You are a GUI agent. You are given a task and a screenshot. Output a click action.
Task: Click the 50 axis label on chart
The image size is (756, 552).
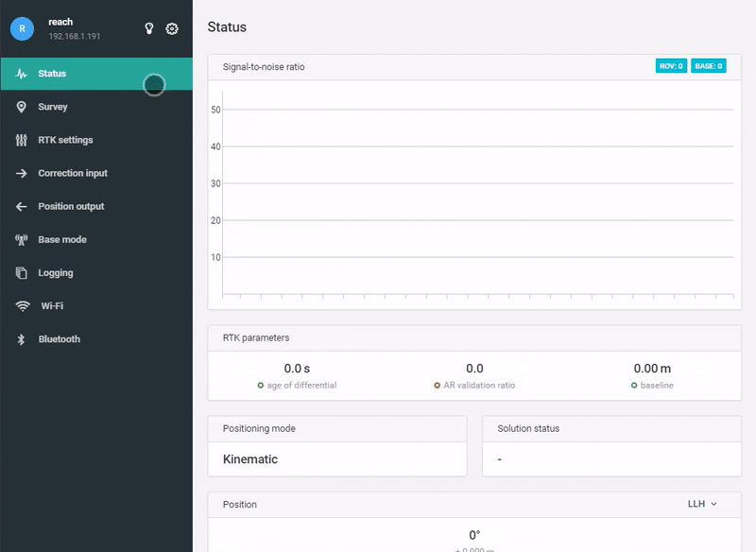point(215,110)
